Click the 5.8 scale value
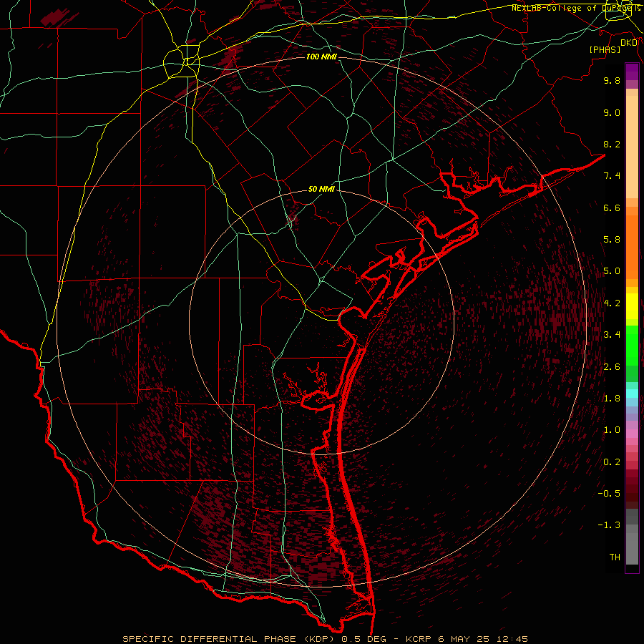Image resolution: width=644 pixels, height=644 pixels. click(x=612, y=240)
